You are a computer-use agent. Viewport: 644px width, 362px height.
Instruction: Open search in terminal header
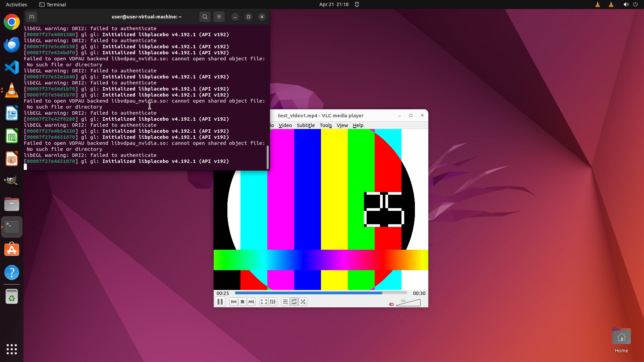coord(205,17)
